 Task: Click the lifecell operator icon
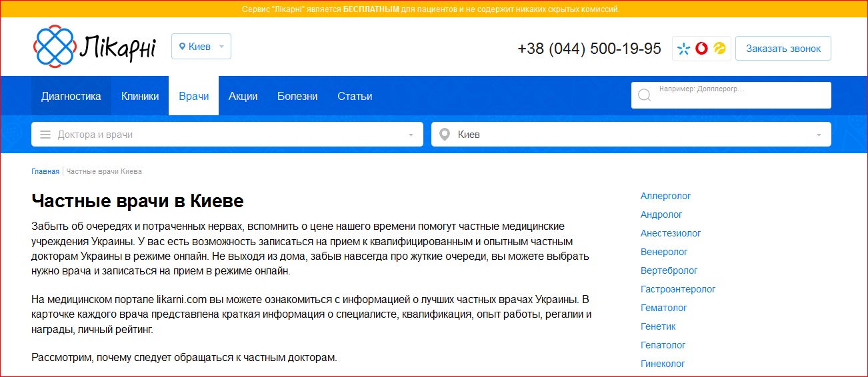click(719, 49)
